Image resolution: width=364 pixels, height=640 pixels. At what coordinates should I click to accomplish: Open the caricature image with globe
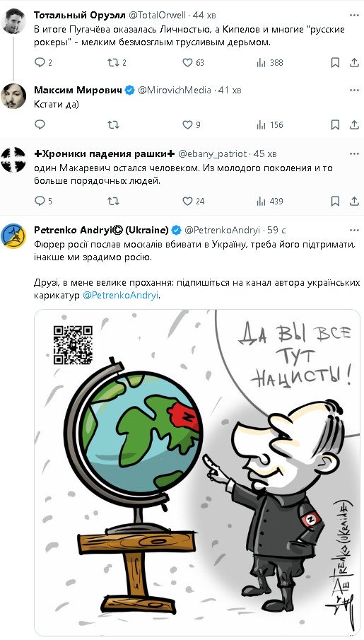197,472
